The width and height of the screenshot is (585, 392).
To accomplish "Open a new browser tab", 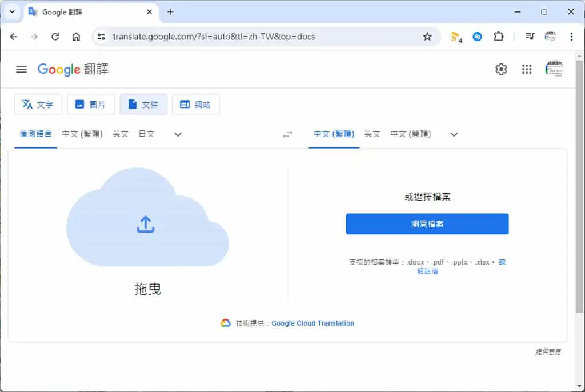I will click(x=170, y=11).
